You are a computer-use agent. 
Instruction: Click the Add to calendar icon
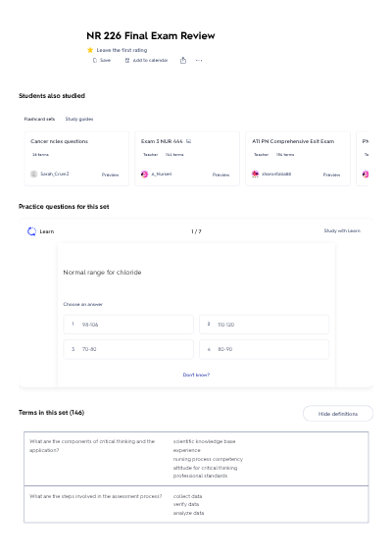click(x=127, y=61)
